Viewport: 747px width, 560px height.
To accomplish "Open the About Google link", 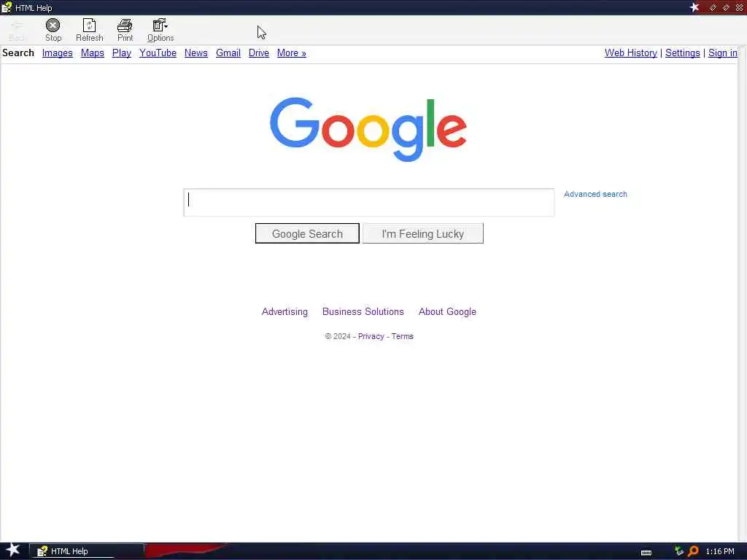I will coord(447,311).
